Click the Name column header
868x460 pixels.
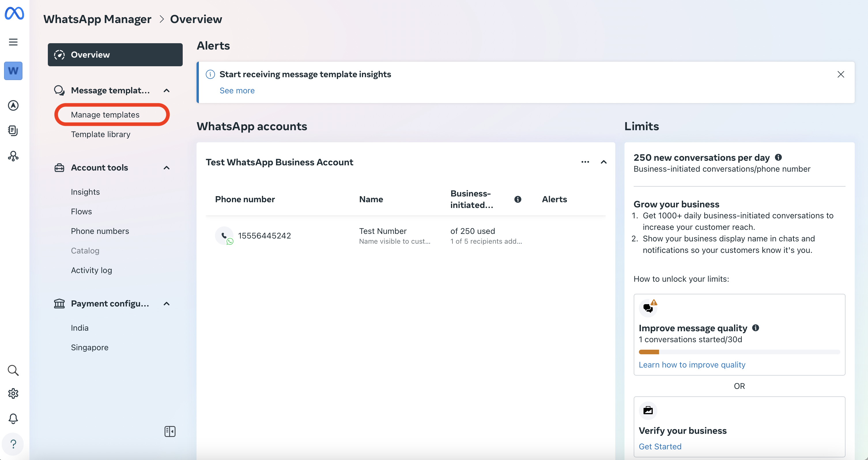(x=371, y=199)
